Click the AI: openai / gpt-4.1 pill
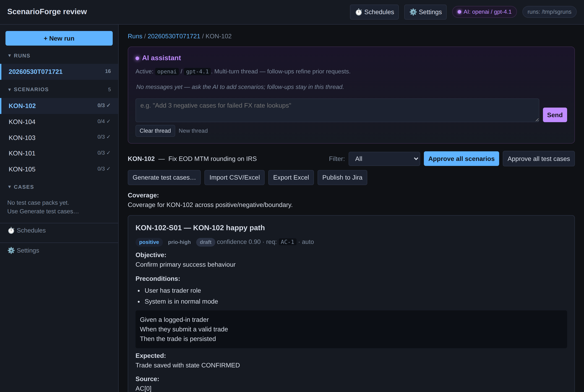 (x=484, y=12)
